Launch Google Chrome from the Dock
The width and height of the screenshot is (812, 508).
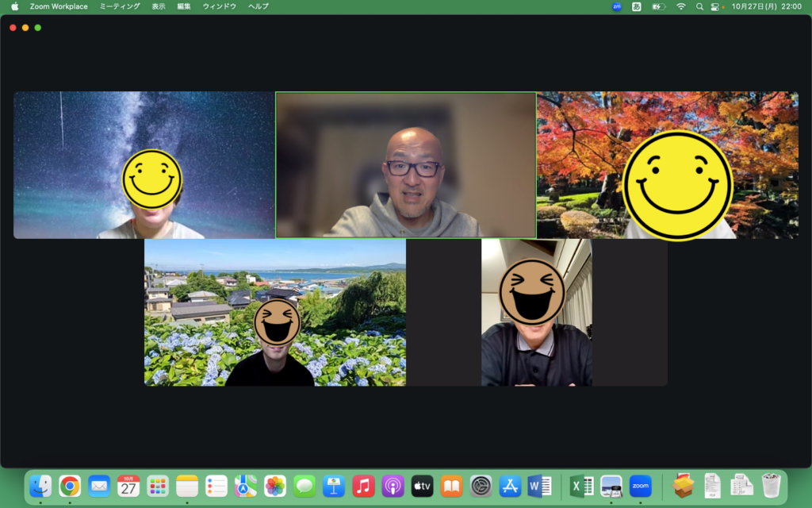70,486
